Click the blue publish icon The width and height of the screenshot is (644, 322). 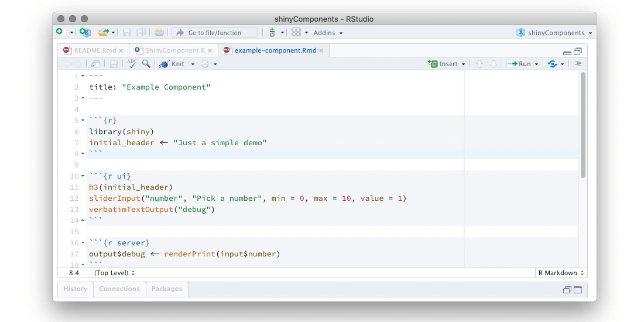(x=553, y=64)
